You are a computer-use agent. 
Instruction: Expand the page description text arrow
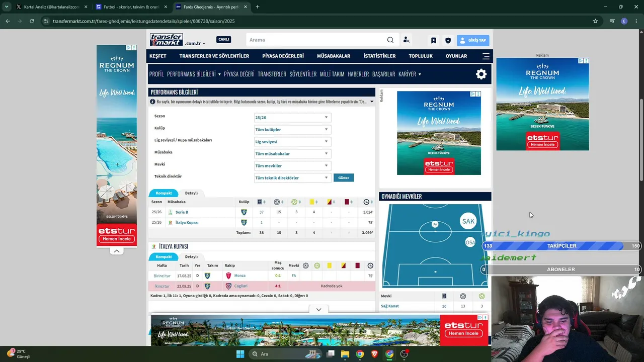pos(372,102)
